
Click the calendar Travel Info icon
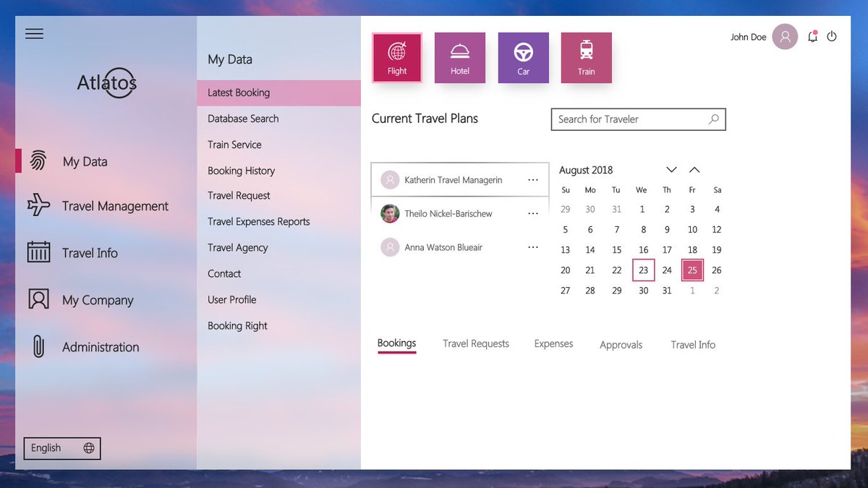point(38,252)
